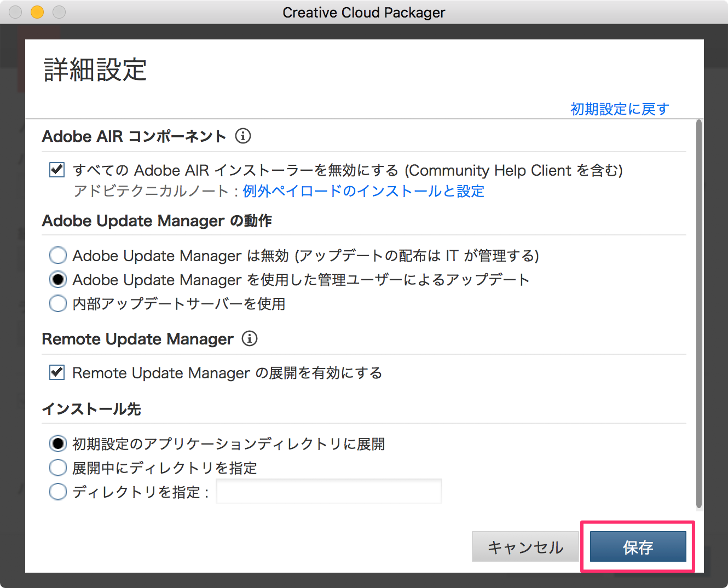Toggle すべての Adobe AIR インストーラーを無効にする checkbox
Screen dimensions: 728x588
click(x=57, y=170)
